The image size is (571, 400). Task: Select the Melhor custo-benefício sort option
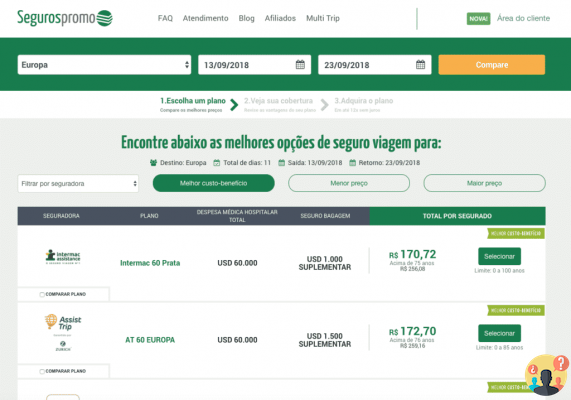pos(213,183)
